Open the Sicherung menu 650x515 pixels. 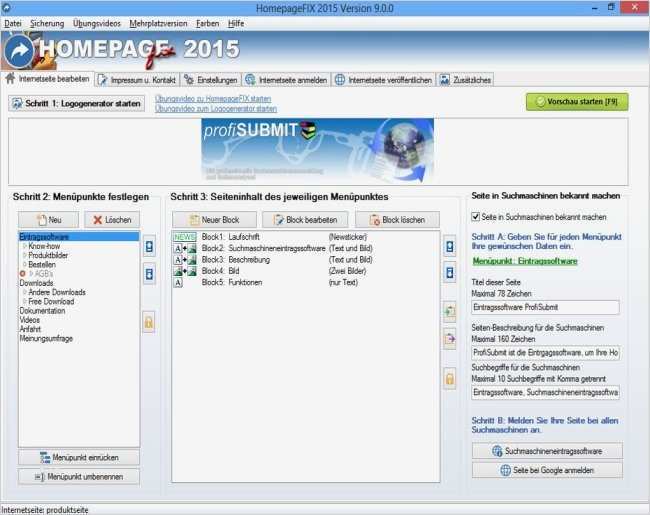click(47, 24)
